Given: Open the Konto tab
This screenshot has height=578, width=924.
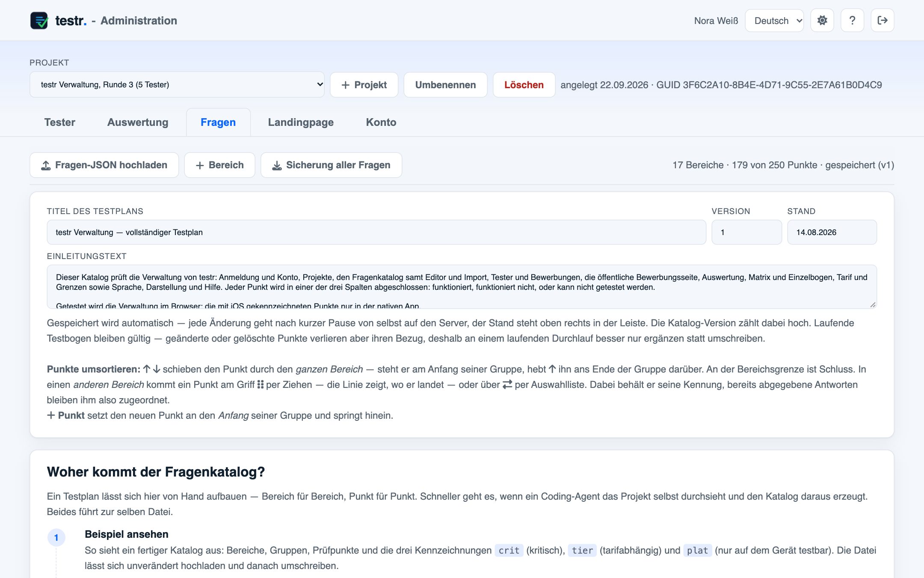Looking at the screenshot, I should pyautogui.click(x=381, y=122).
